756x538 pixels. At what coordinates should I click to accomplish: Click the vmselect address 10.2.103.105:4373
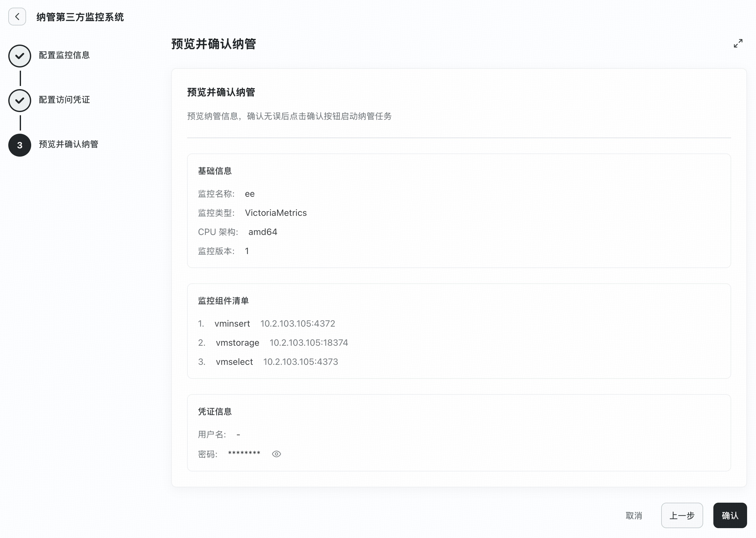(301, 362)
